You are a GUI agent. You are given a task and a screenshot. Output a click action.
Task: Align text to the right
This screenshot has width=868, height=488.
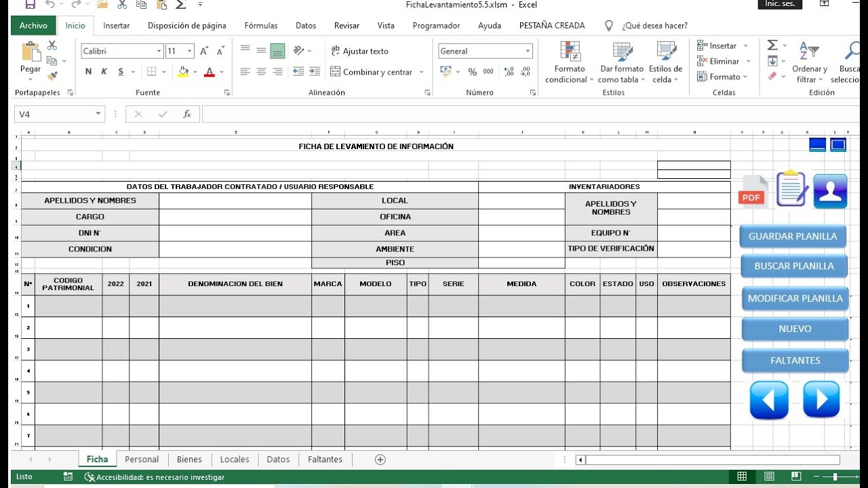click(x=277, y=71)
